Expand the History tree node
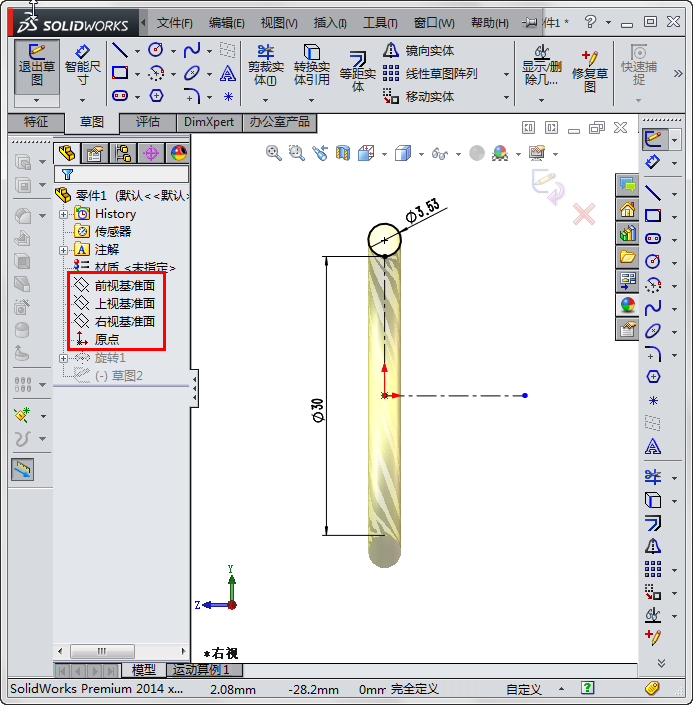Image resolution: width=693 pixels, height=705 pixels. [64, 214]
